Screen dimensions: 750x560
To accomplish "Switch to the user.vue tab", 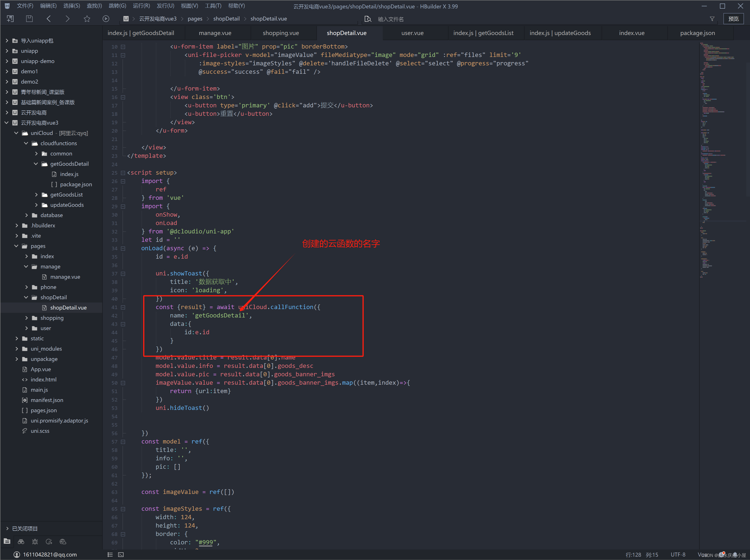I will 412,33.
